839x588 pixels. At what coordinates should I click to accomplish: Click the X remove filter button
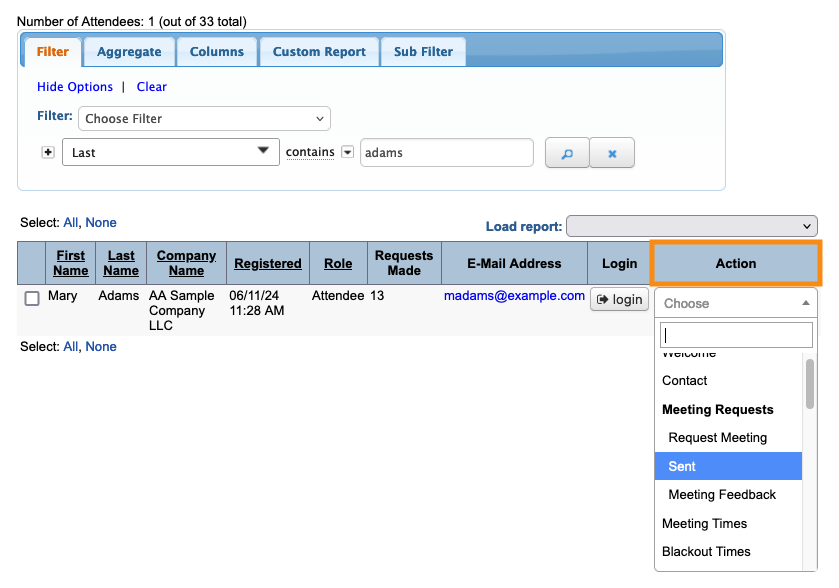pyautogui.click(x=612, y=153)
